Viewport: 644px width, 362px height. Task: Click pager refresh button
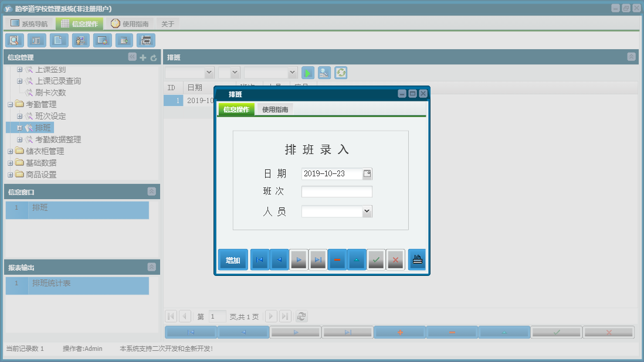click(301, 316)
